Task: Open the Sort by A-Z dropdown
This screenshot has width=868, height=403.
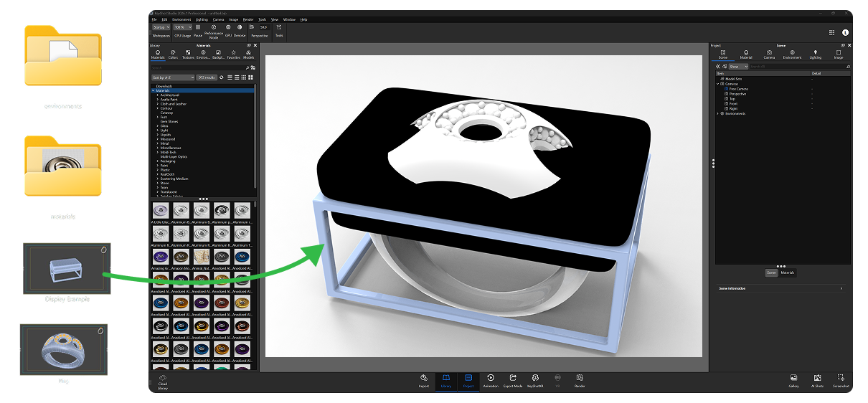Action: pyautogui.click(x=173, y=77)
